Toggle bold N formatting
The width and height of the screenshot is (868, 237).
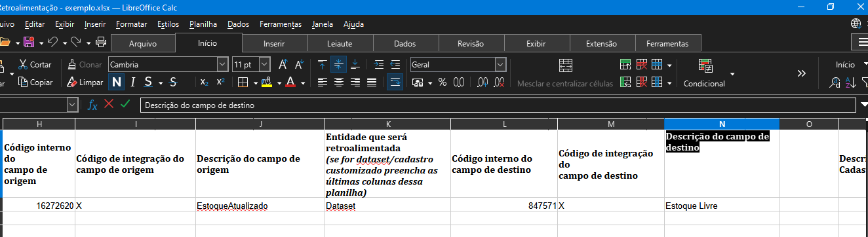(x=116, y=82)
